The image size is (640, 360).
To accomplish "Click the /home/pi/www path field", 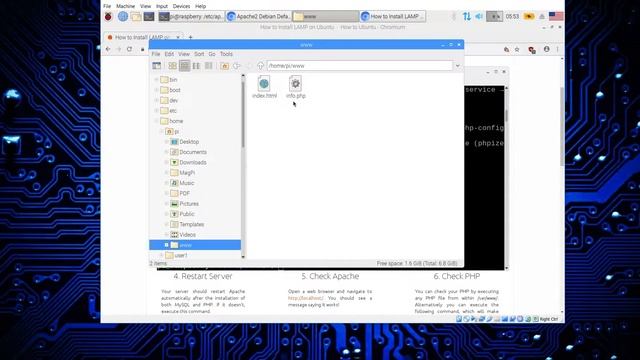I will [x=360, y=66].
